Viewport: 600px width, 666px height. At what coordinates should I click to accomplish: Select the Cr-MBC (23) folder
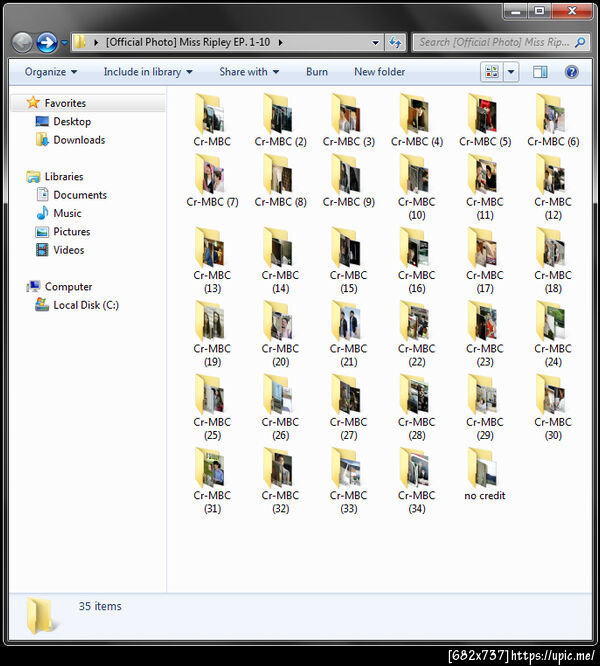pyautogui.click(x=485, y=334)
